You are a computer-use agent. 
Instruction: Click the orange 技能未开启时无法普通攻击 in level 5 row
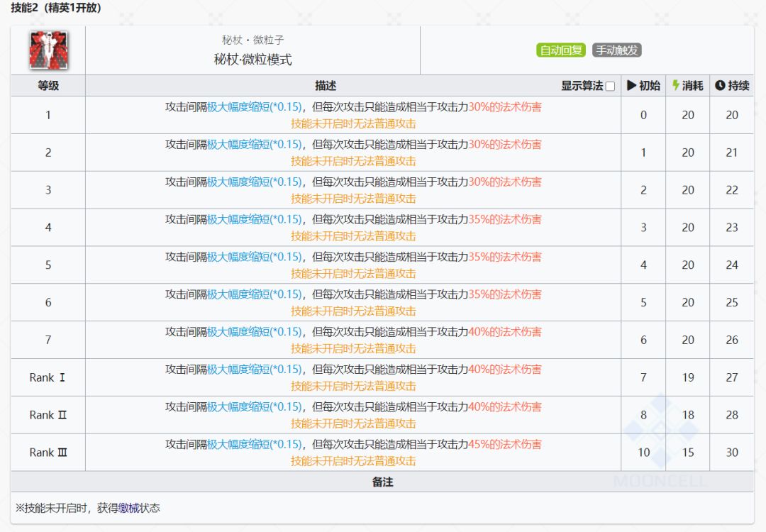353,274
